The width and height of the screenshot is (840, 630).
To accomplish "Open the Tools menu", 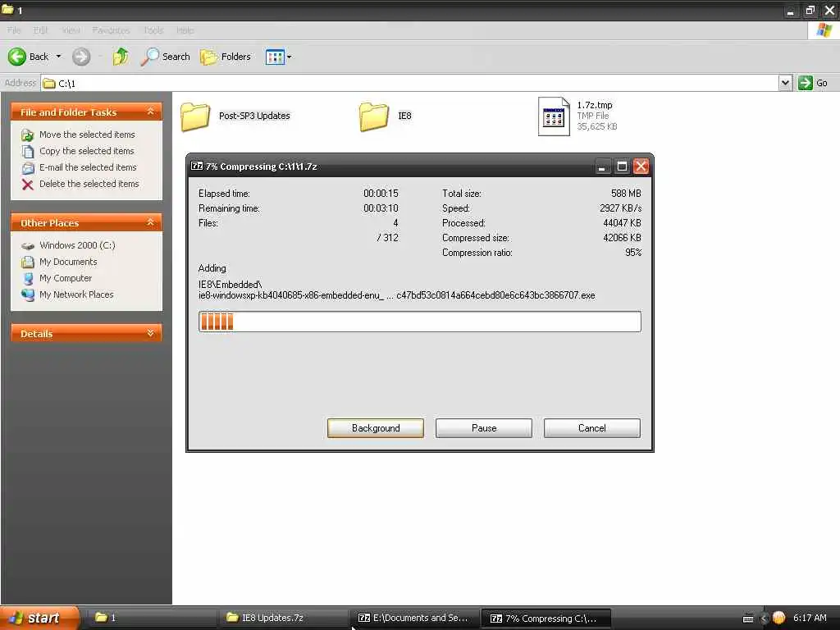I will [x=153, y=30].
